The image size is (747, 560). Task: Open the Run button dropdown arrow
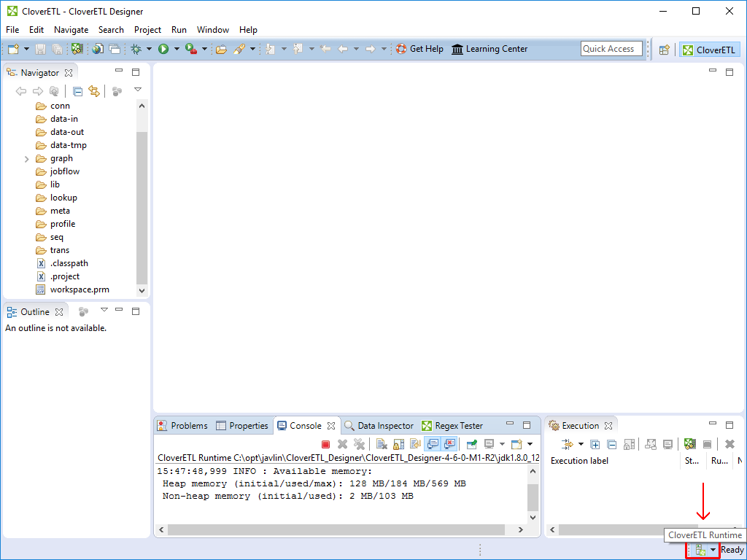177,49
